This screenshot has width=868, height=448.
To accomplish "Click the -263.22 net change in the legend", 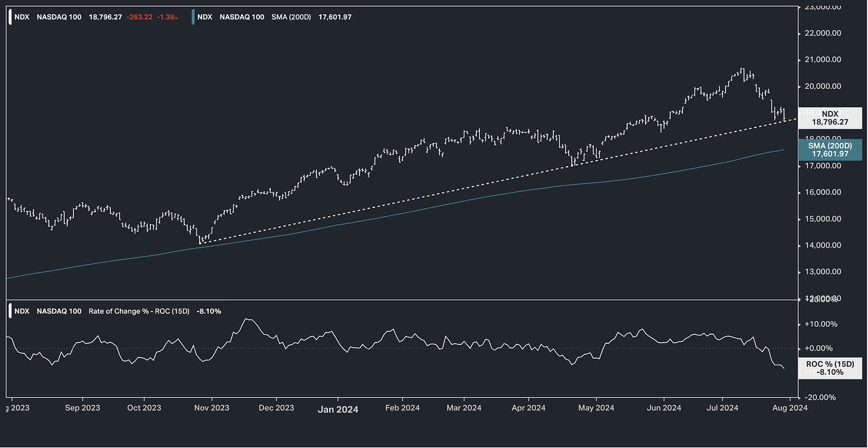I will (x=140, y=17).
